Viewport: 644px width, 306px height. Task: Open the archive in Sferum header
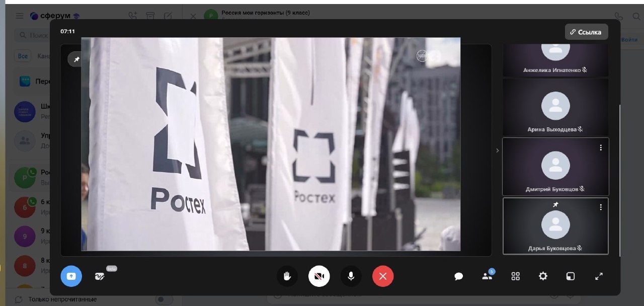150,16
